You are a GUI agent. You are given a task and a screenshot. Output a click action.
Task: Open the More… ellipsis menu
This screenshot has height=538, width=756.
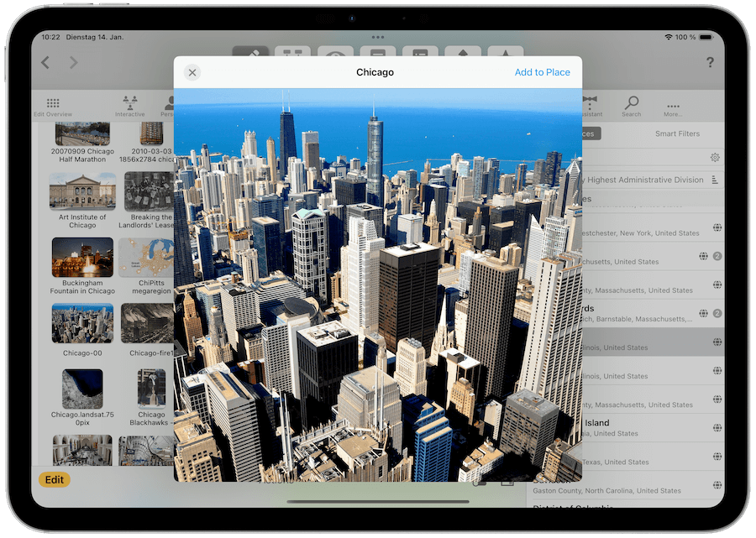point(673,109)
